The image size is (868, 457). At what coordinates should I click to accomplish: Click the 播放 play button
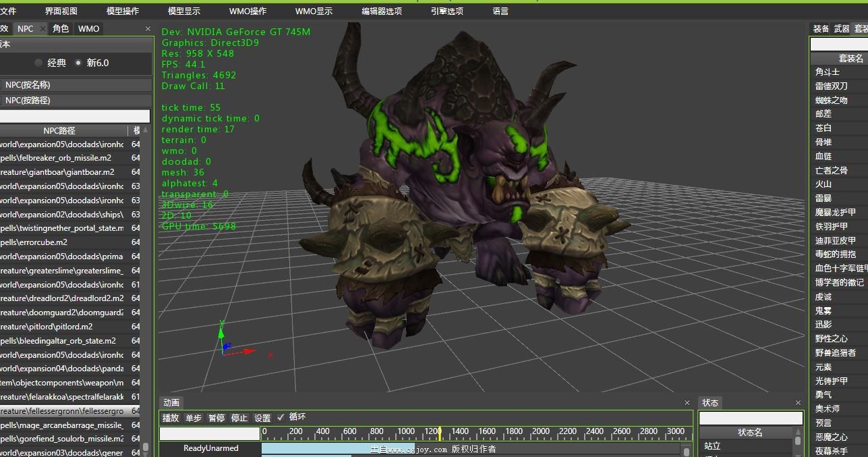[x=171, y=418]
